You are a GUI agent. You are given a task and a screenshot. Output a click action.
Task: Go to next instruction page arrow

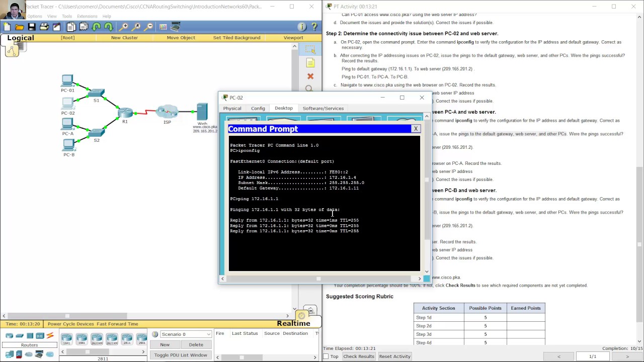[627, 356]
